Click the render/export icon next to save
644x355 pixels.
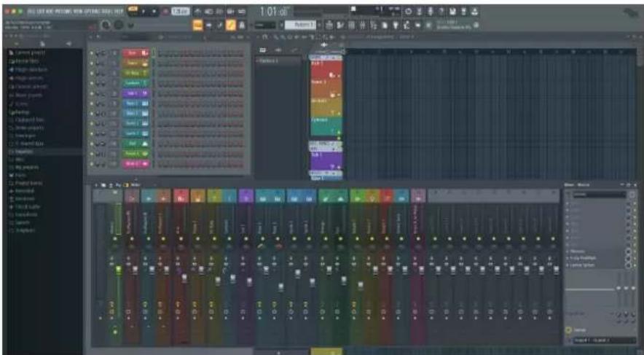[463, 12]
